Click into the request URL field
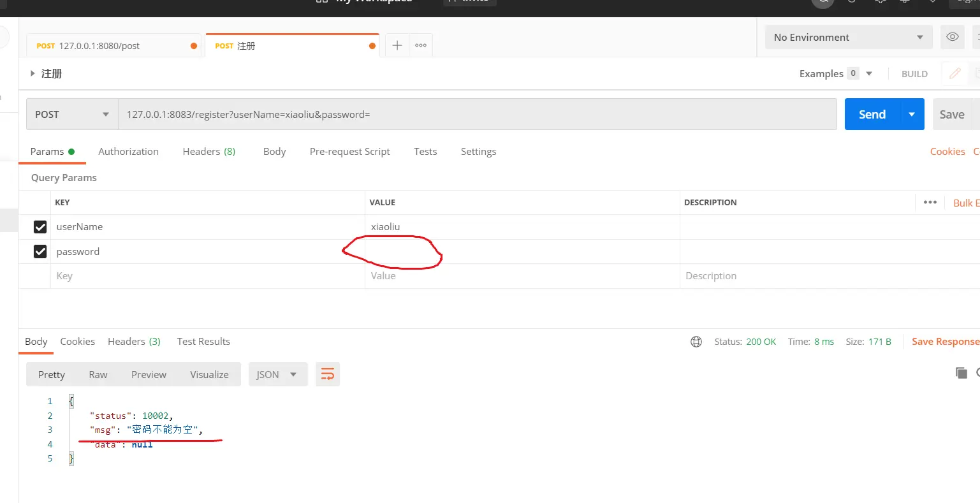The height and width of the screenshot is (503, 980). coord(477,114)
